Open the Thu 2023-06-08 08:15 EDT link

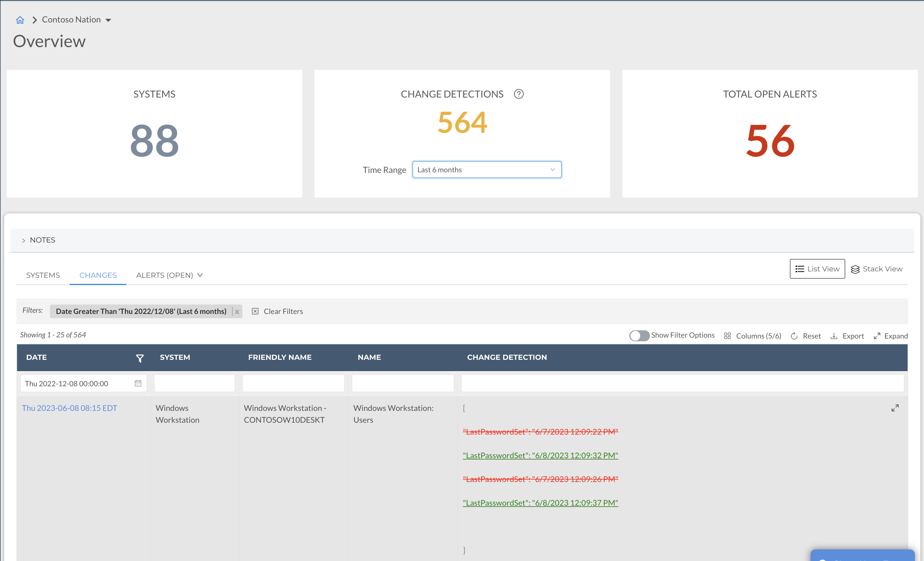point(69,408)
